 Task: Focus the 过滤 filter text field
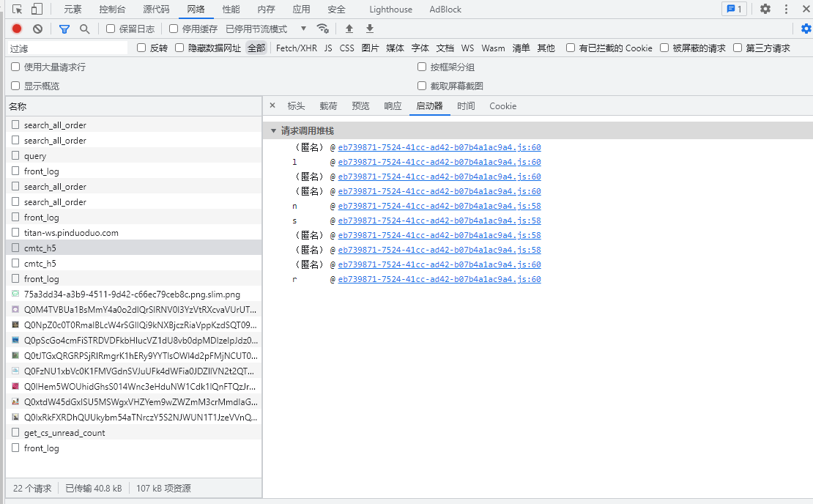[67, 48]
